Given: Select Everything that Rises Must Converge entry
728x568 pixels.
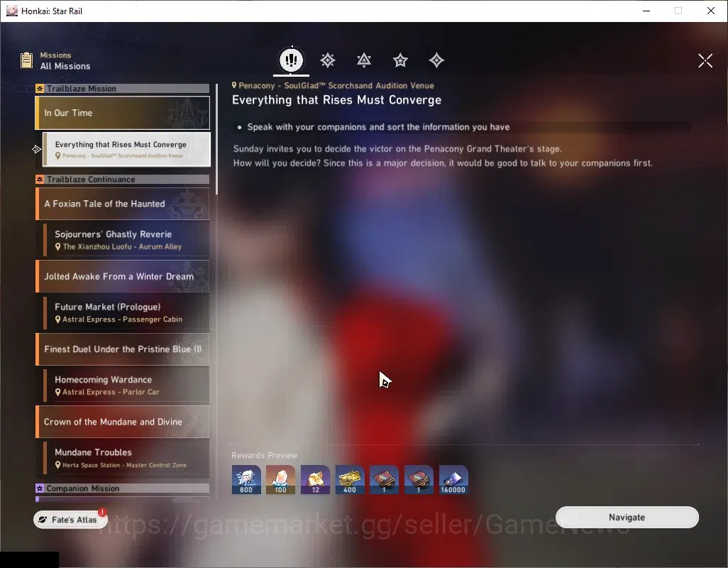Looking at the screenshot, I should coord(126,149).
